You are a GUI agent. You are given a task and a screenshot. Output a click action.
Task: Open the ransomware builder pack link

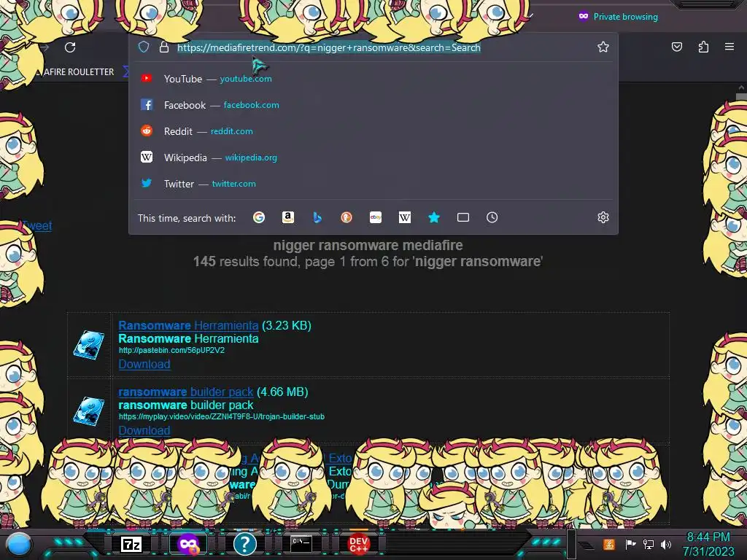(x=186, y=392)
